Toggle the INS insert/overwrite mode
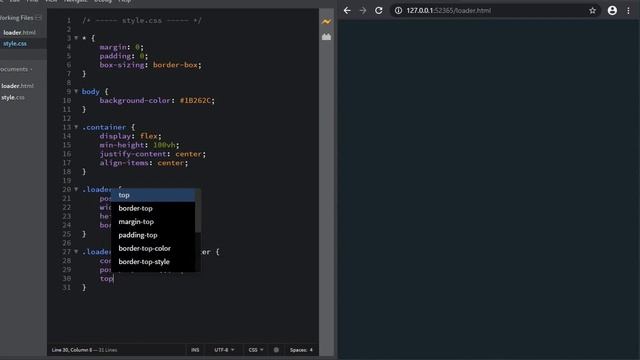The width and height of the screenshot is (640, 360). pyautogui.click(x=195, y=350)
